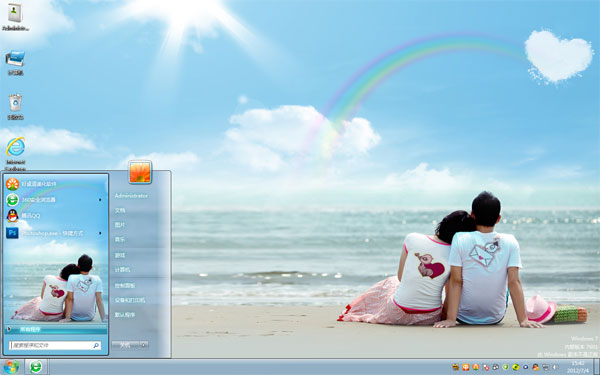Viewport: 600px width, 375px height.
Task: Click the magnifier icon in search box
Action: (x=96, y=345)
